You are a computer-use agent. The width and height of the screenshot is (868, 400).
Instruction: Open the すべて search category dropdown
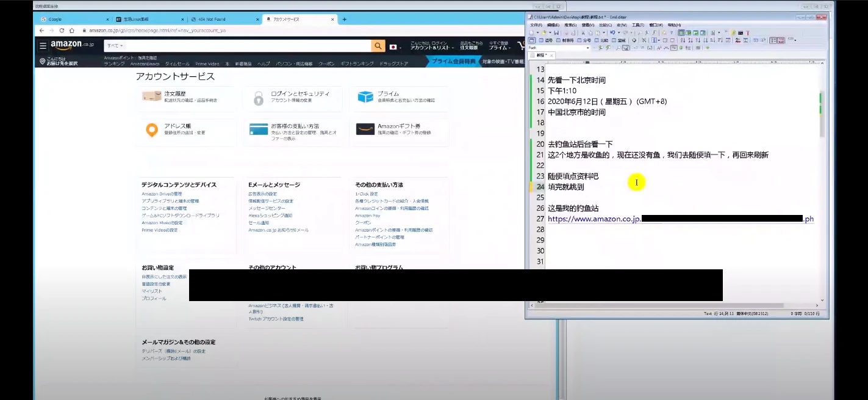(x=114, y=46)
